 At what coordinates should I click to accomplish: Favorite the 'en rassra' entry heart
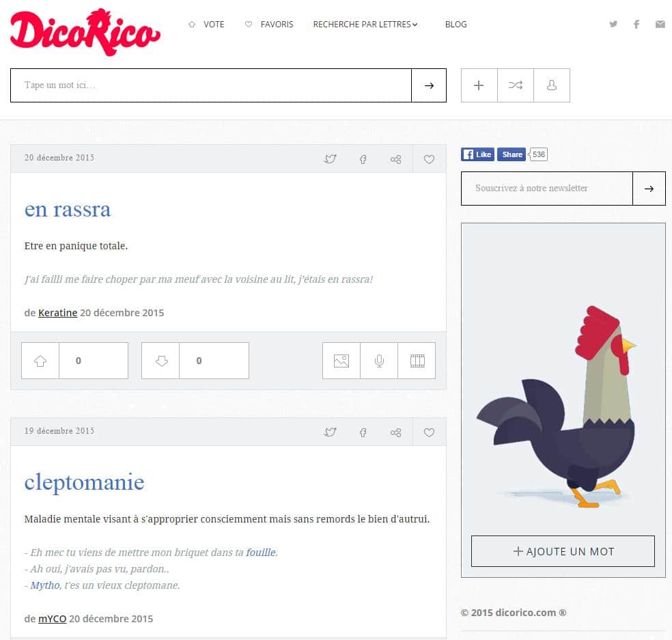[429, 159]
